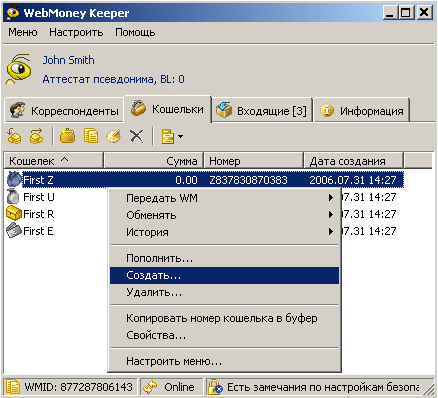Click First Z creation date 2006.07.31 14:27
The image size is (438, 398).
click(353, 180)
